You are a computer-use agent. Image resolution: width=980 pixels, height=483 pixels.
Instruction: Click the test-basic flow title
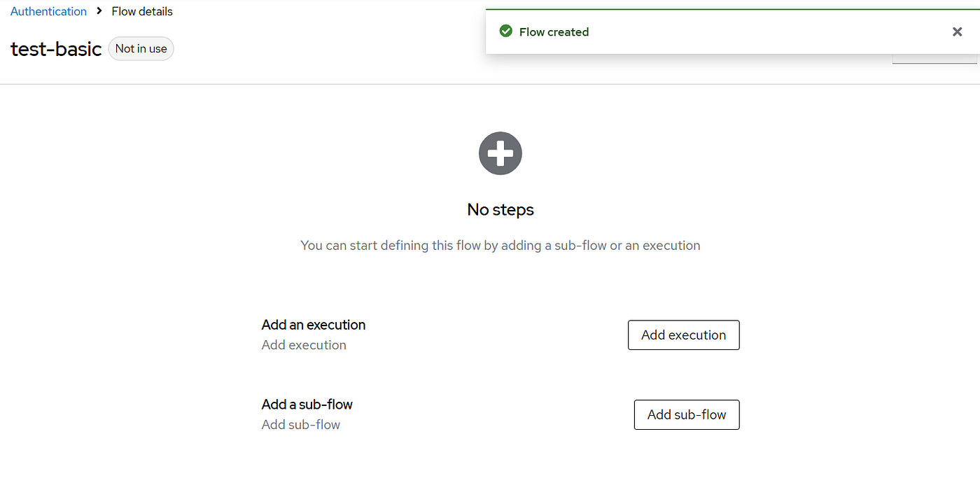point(56,49)
